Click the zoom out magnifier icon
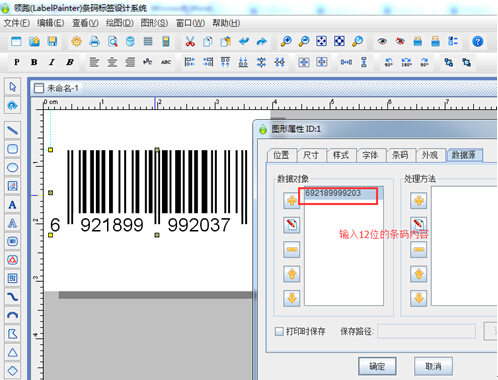This screenshot has width=498, height=380. 304,41
